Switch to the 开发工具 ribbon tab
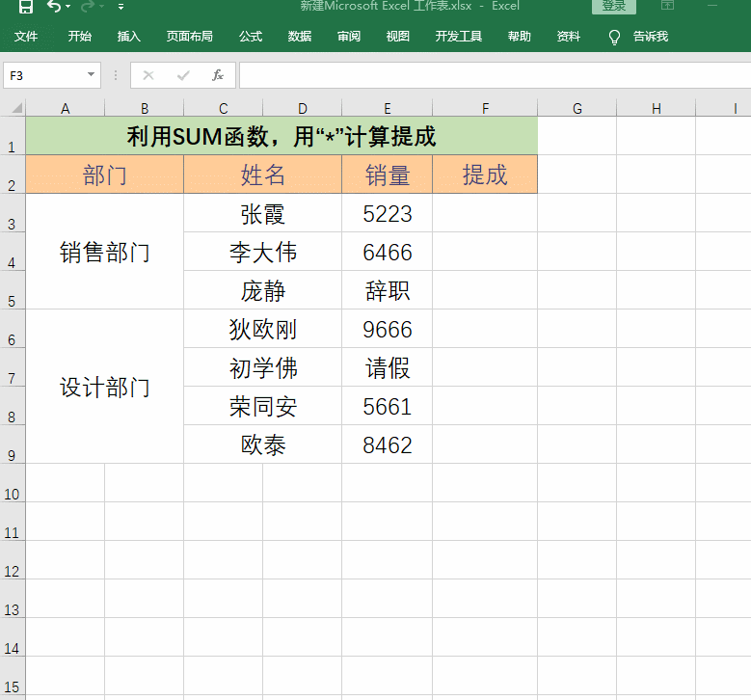The image size is (751, 700). click(x=459, y=37)
